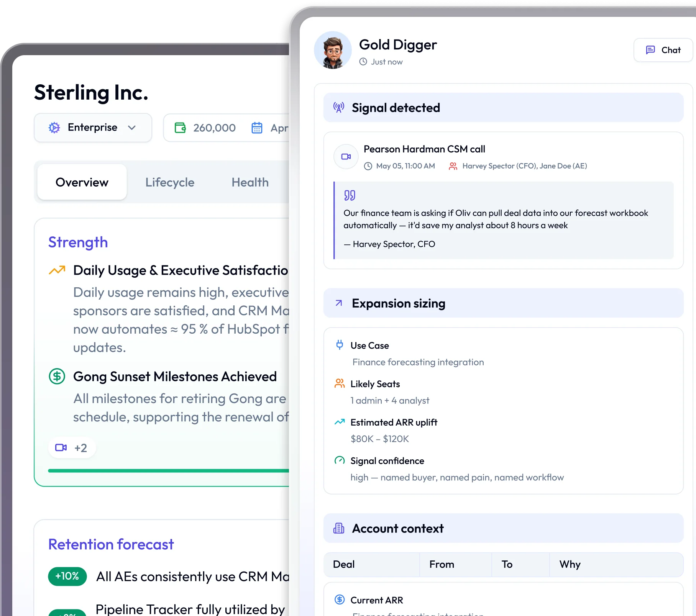Viewport: 696px width, 616px height.
Task: Click the attendees icon beside Harvey Spector (CFO)
Action: (x=453, y=166)
